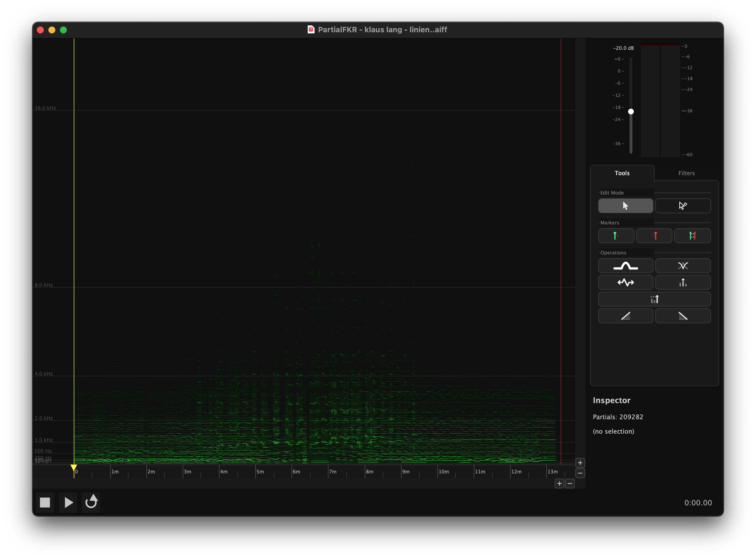
Task: Click the green full-screen window button
Action: click(x=63, y=30)
